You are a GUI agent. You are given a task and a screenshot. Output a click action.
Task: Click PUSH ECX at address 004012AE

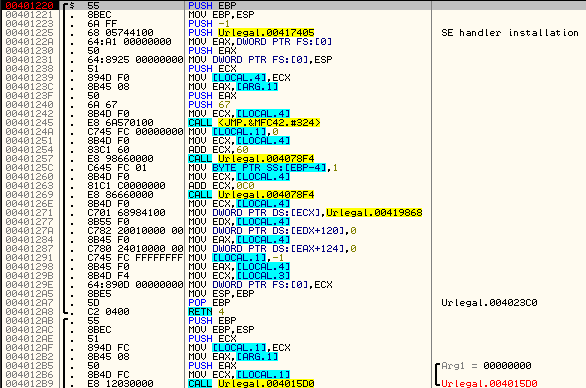pyautogui.click(x=212, y=338)
